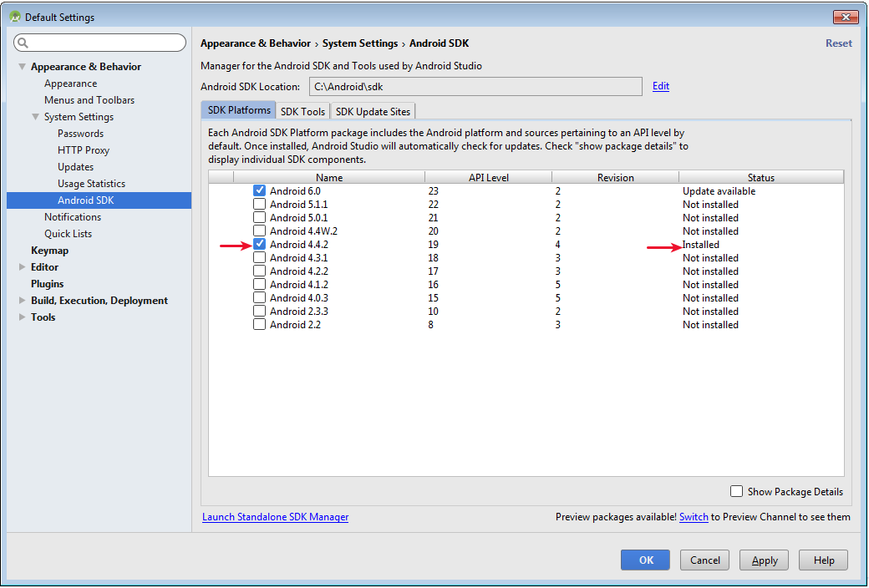Click API level 16 cell
This screenshot has height=588, width=869.
(x=434, y=284)
